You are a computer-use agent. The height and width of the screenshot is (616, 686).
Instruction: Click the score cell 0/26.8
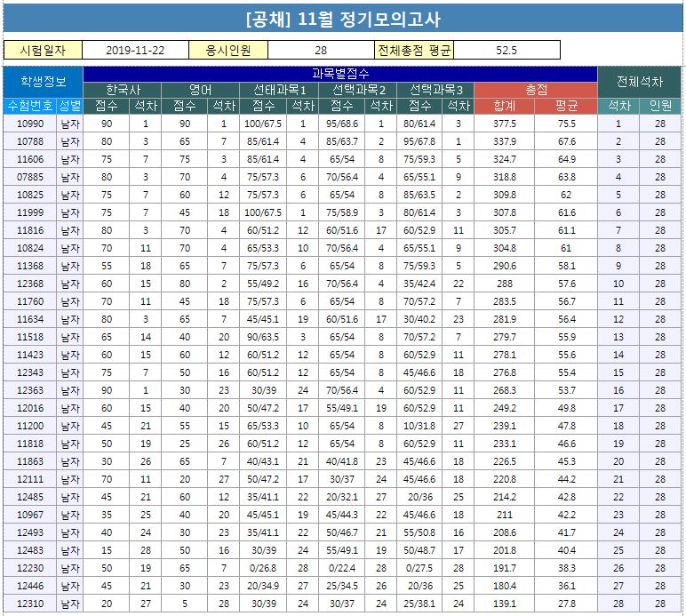coord(263,568)
